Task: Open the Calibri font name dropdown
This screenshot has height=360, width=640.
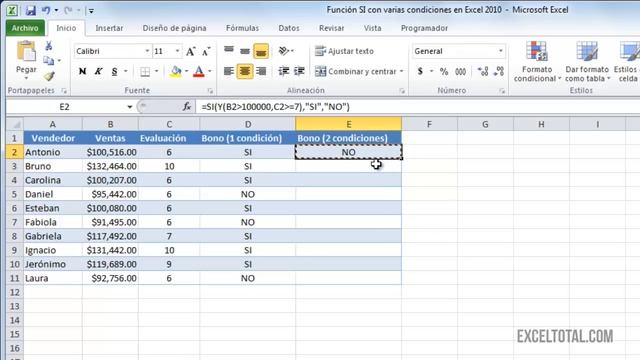Action: [147, 51]
